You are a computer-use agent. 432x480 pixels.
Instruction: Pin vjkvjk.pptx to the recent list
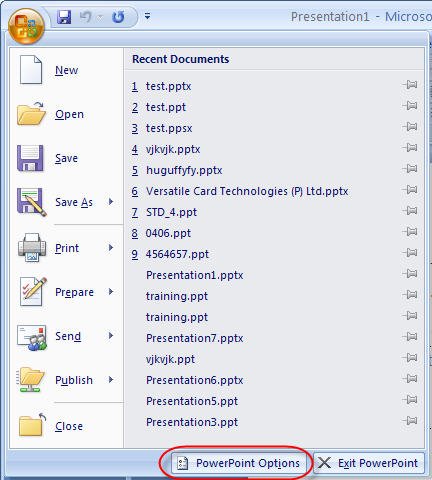(410, 147)
